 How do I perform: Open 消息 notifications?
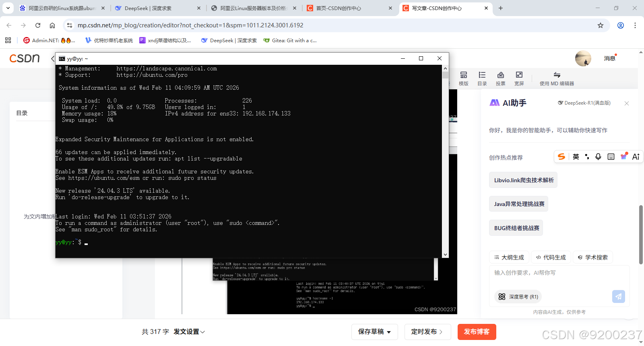click(609, 58)
